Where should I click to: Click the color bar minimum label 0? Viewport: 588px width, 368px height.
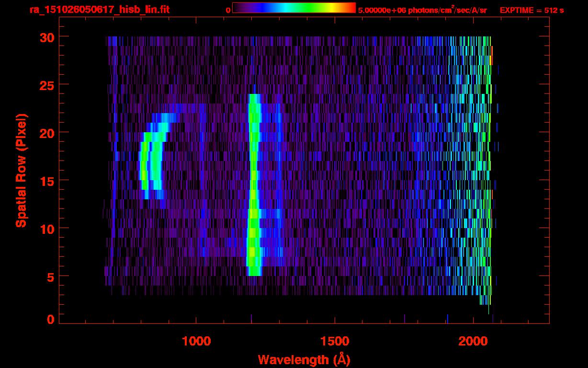click(x=228, y=10)
